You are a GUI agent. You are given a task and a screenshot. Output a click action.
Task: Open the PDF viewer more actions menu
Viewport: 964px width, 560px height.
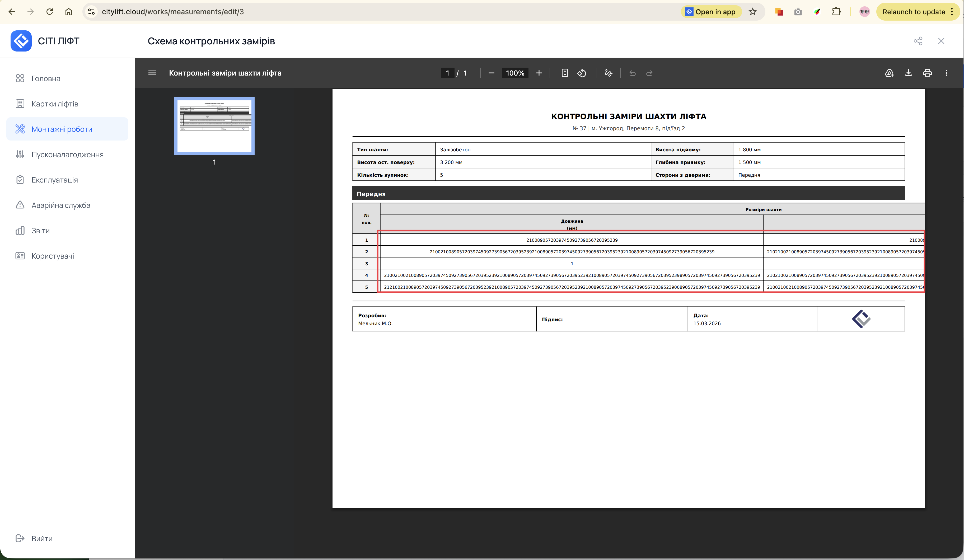coord(946,73)
